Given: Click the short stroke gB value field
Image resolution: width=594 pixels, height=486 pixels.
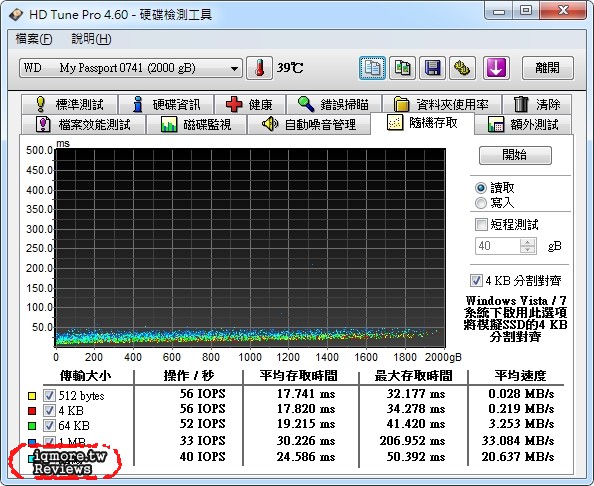Looking at the screenshot, I should (x=497, y=246).
